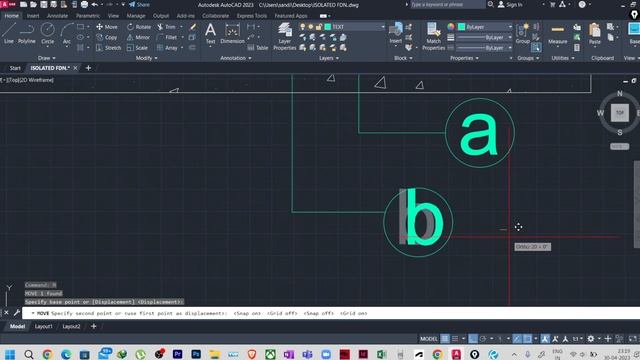Expand the Modify panel
This screenshot has width=640, height=360.
click(x=146, y=58)
